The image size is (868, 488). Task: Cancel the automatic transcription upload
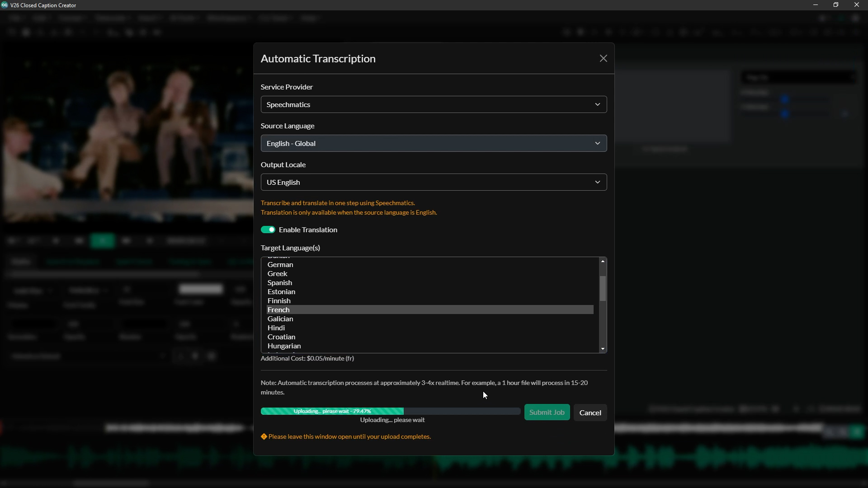click(x=590, y=413)
